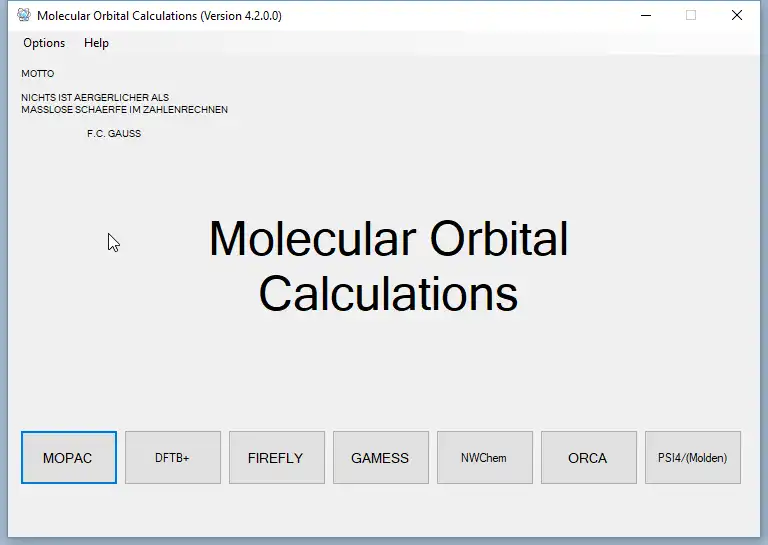Screen dimensions: 768x545
Task: Select the PSI4/(Molden) button
Action: 693,457
